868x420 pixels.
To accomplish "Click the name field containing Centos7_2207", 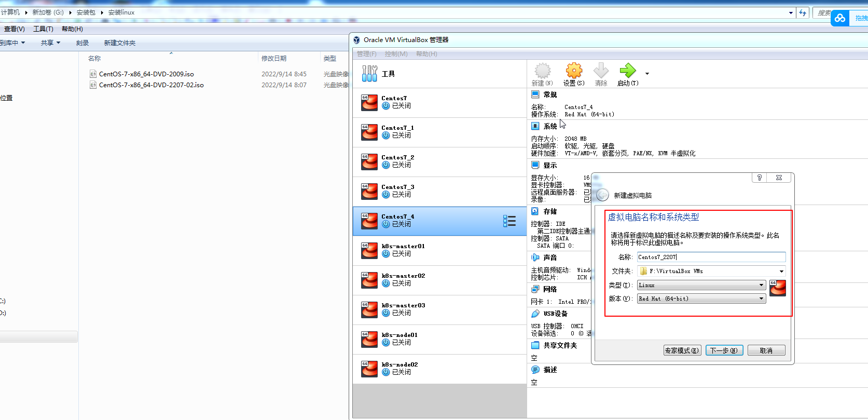I will (711, 257).
